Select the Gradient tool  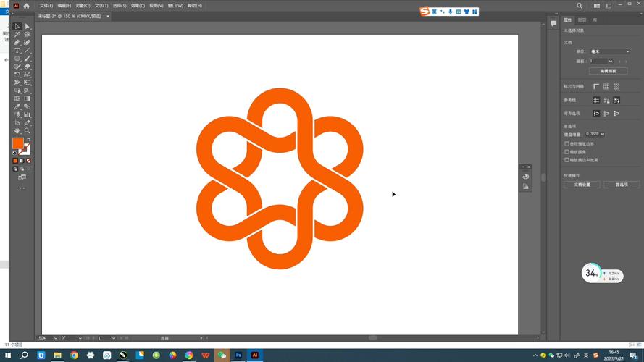pyautogui.click(x=27, y=98)
